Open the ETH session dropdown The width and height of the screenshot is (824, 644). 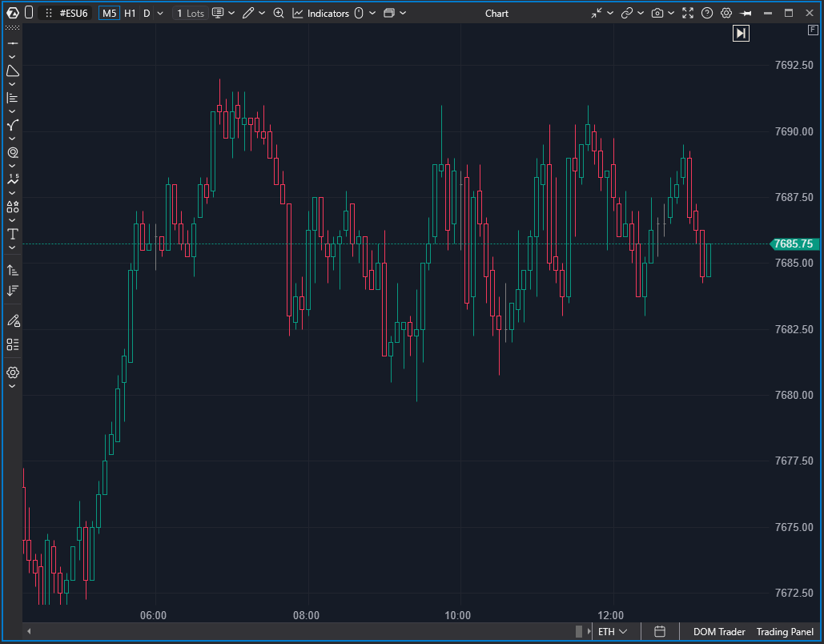pos(613,631)
